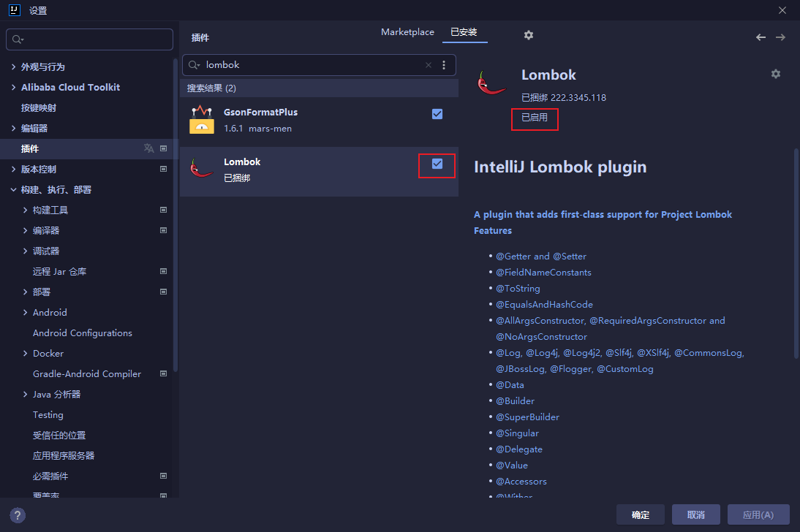Image resolution: width=800 pixels, height=532 pixels.
Task: Clear the lombok search with the X icon
Action: [x=428, y=65]
